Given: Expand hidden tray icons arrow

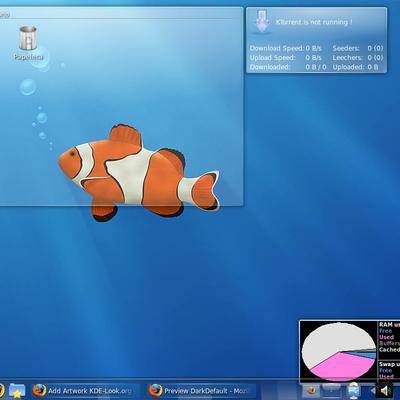Looking at the screenshot, I should 373,390.
